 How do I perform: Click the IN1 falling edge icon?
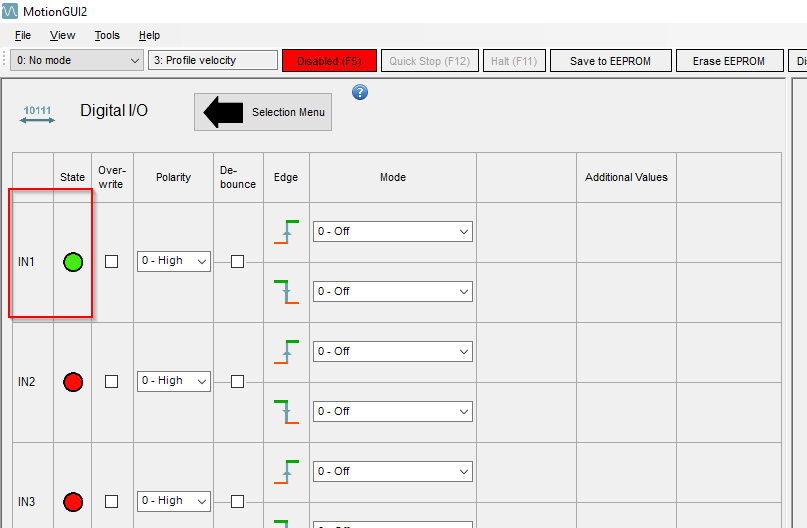[x=286, y=292]
